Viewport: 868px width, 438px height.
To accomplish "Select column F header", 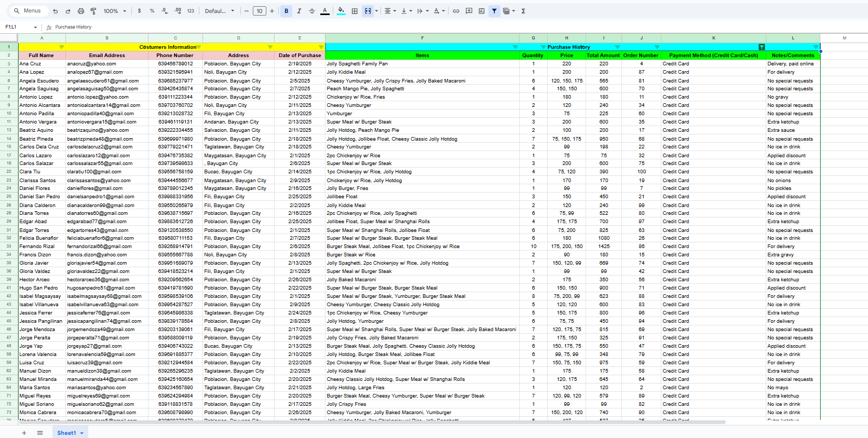I will pos(423,38).
